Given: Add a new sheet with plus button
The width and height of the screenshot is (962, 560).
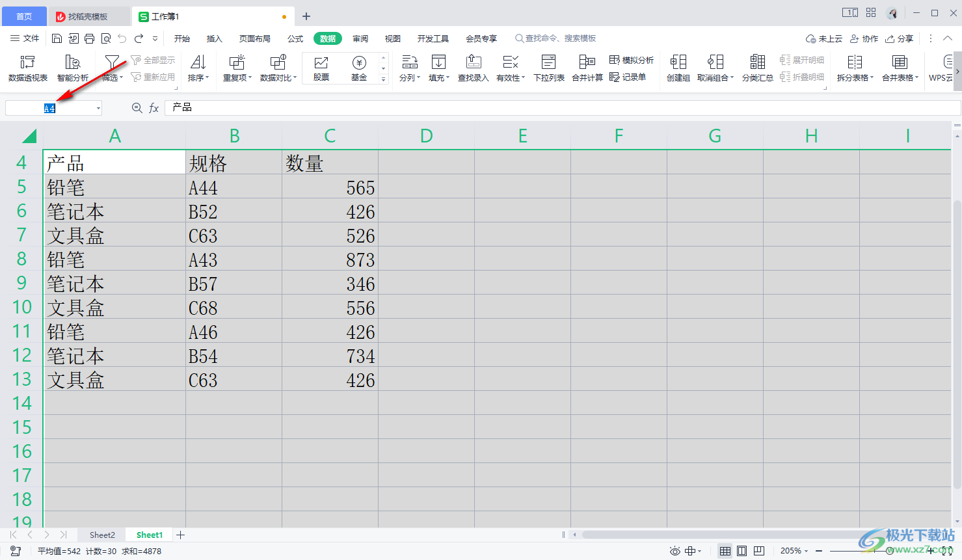Looking at the screenshot, I should pos(181,535).
